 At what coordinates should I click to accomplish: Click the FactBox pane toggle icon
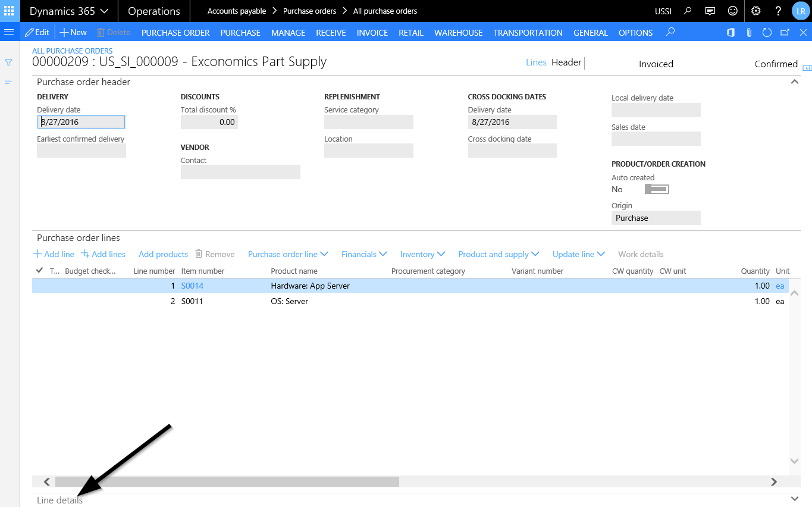[807, 68]
